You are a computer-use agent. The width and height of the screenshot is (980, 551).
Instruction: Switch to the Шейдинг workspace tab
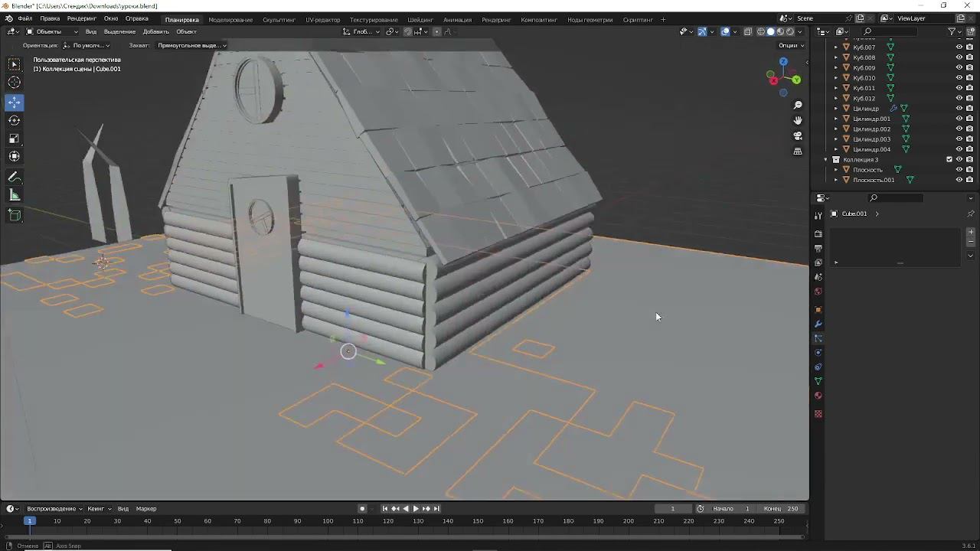pyautogui.click(x=420, y=19)
